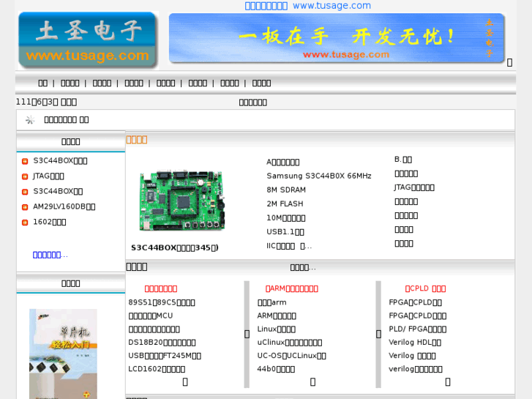Select the USB1.1 spec line

coord(285,232)
